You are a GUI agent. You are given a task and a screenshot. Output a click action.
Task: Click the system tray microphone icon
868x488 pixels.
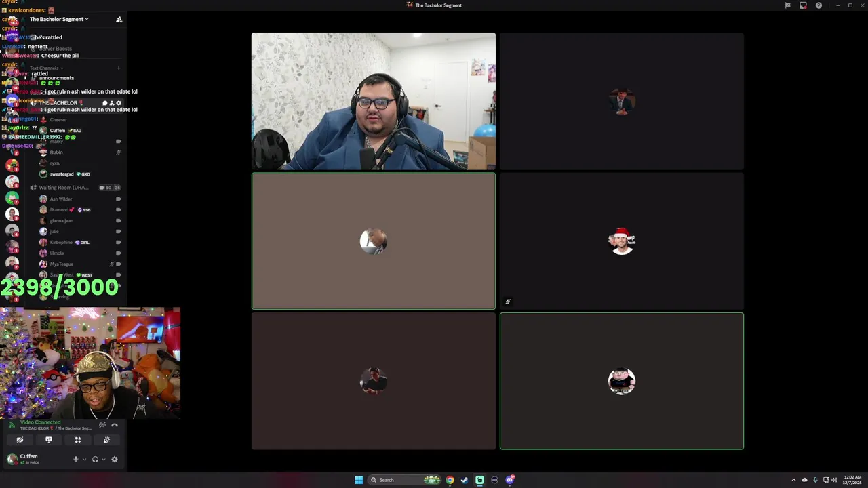[x=815, y=480]
